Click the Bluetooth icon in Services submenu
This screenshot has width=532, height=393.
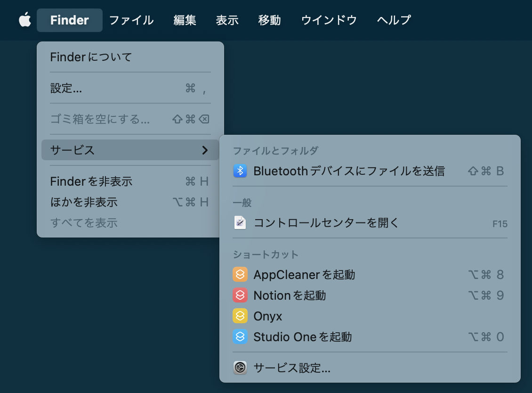click(x=240, y=171)
